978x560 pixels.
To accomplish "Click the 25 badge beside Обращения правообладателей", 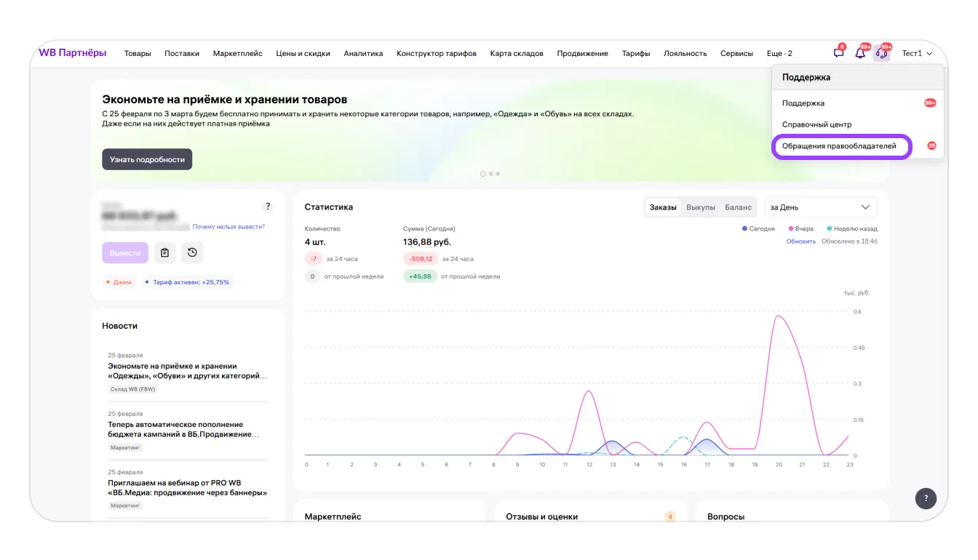I will pos(931,145).
